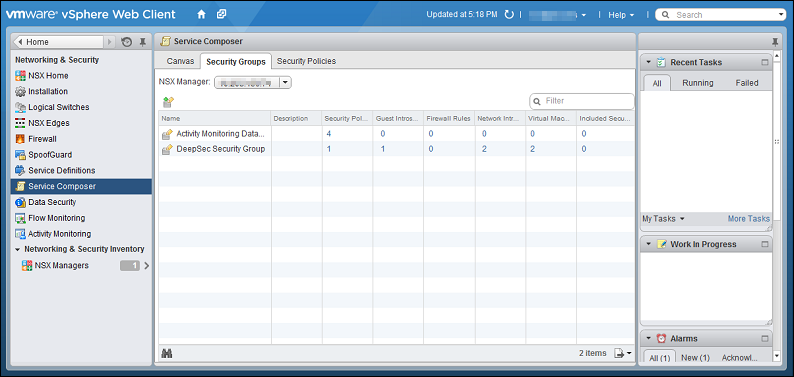Click the Firewall flame icon
Image resolution: width=794 pixels, height=377 pixels.
[20, 139]
